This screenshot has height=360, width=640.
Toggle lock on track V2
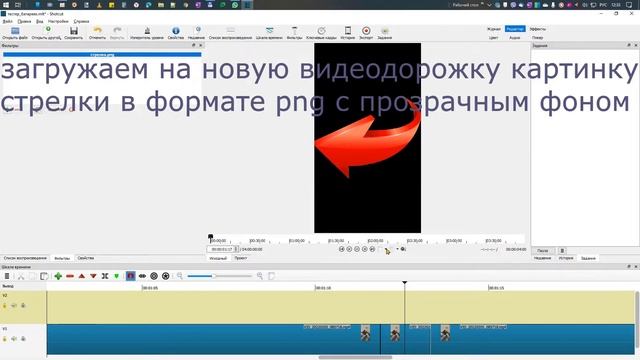(x=5, y=305)
